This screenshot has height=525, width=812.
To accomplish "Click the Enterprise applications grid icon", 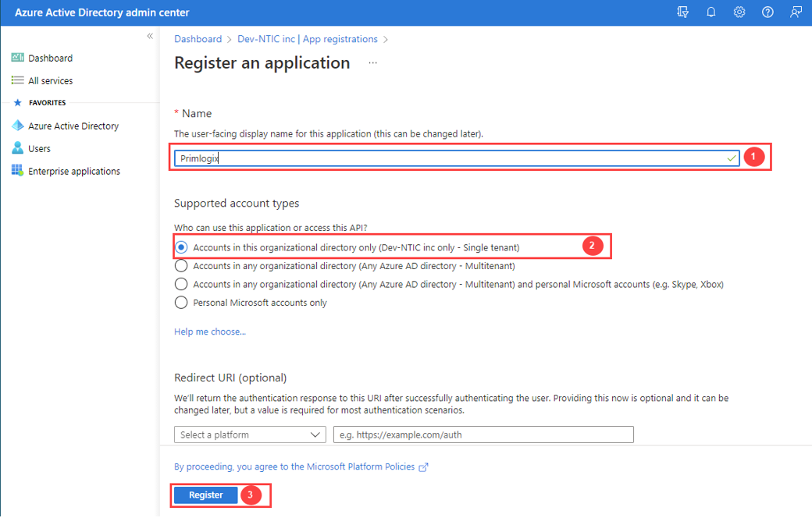I will pyautogui.click(x=18, y=170).
